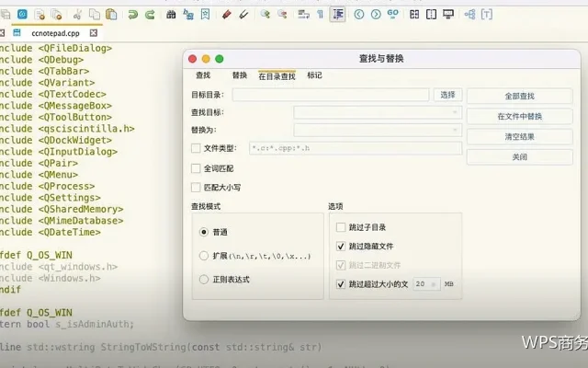The height and width of the screenshot is (368, 588).
Task: Click into the 目标目录 path field
Action: [x=331, y=95]
